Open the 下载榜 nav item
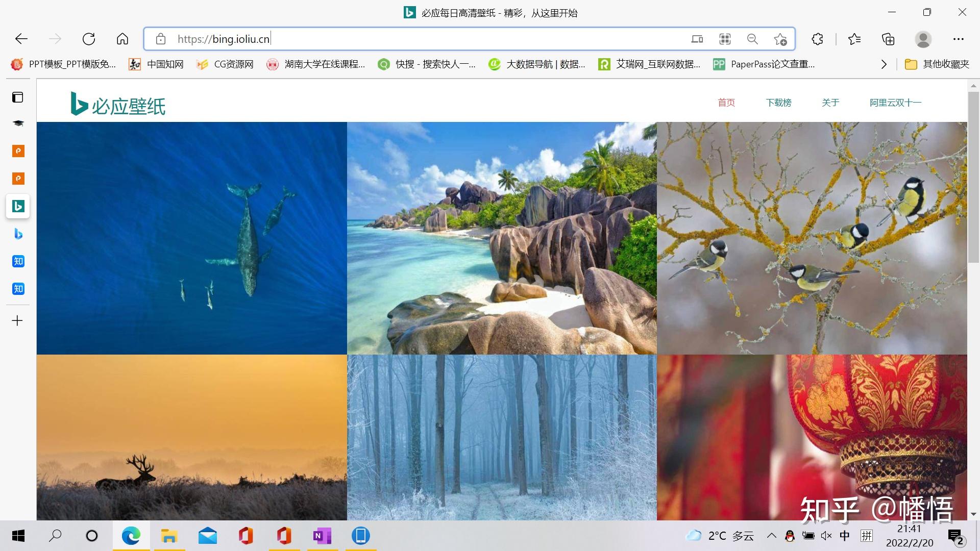This screenshot has height=551, width=980. 779,103
